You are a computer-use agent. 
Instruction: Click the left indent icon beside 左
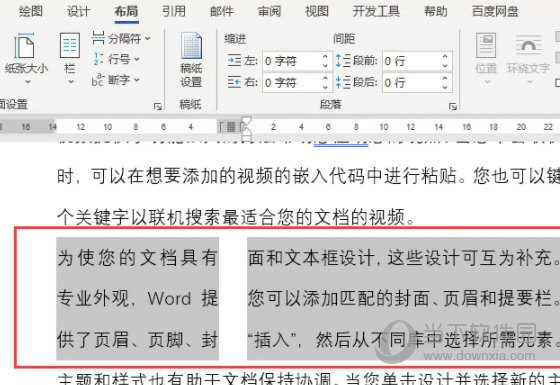234,61
